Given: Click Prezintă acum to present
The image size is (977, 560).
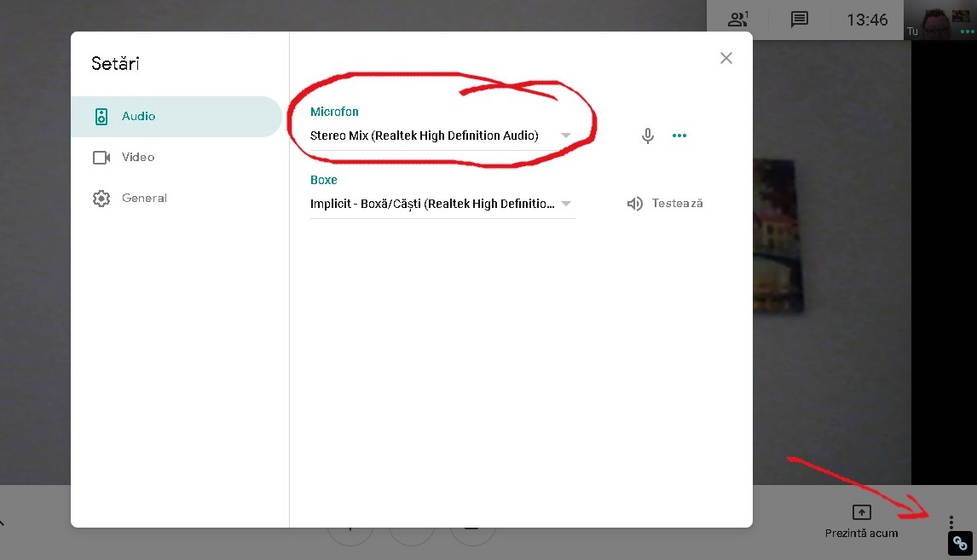Looking at the screenshot, I should coord(861,522).
